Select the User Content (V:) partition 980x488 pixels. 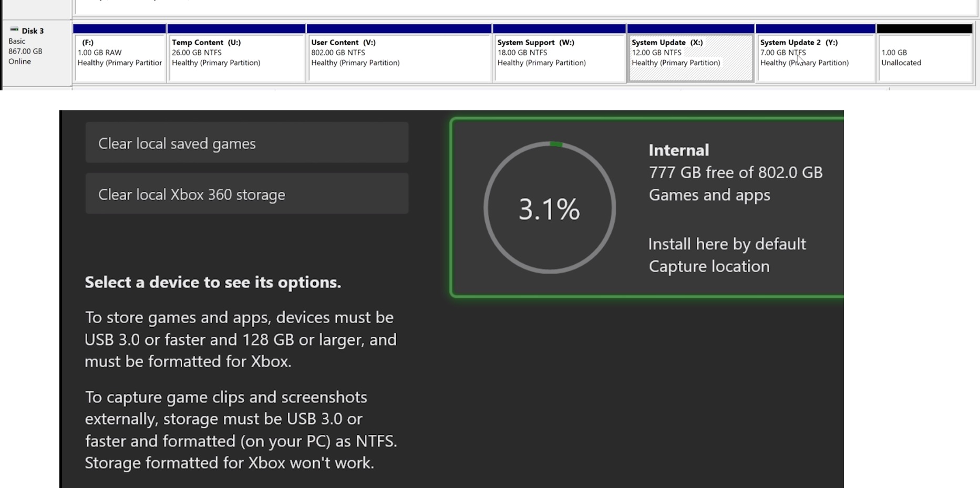(x=398, y=55)
